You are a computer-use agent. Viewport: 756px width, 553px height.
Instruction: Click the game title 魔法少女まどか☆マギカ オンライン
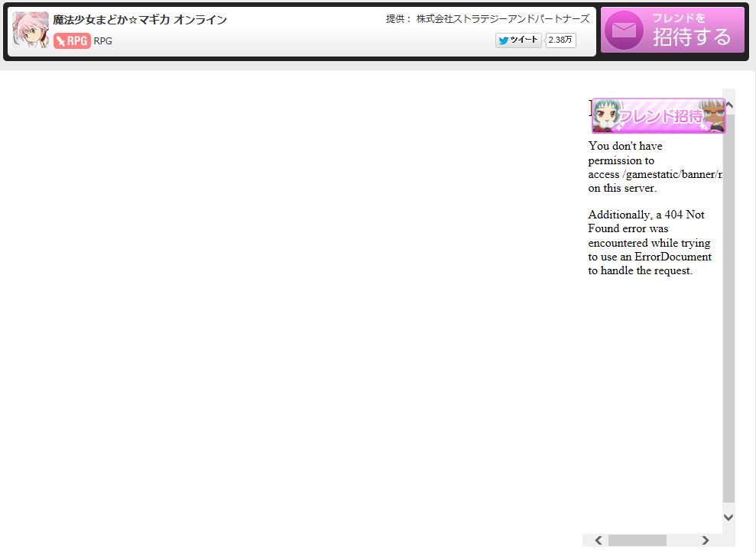pyautogui.click(x=140, y=20)
